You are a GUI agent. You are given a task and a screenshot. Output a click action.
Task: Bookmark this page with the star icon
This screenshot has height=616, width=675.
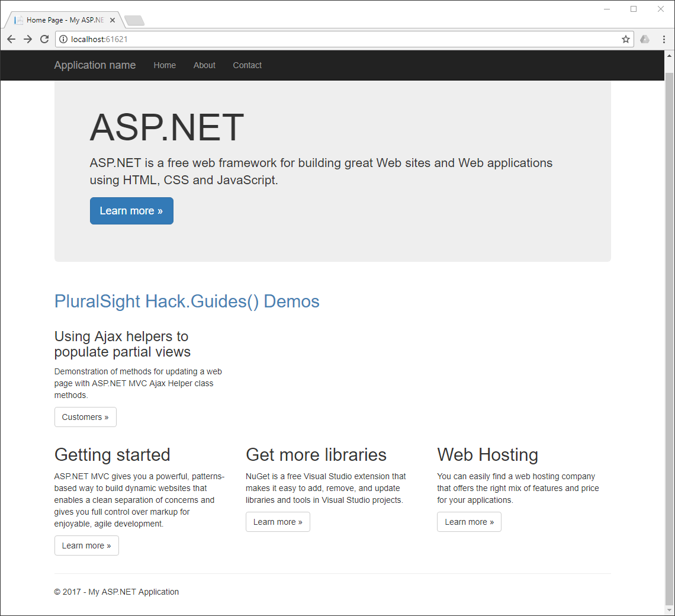tap(625, 39)
